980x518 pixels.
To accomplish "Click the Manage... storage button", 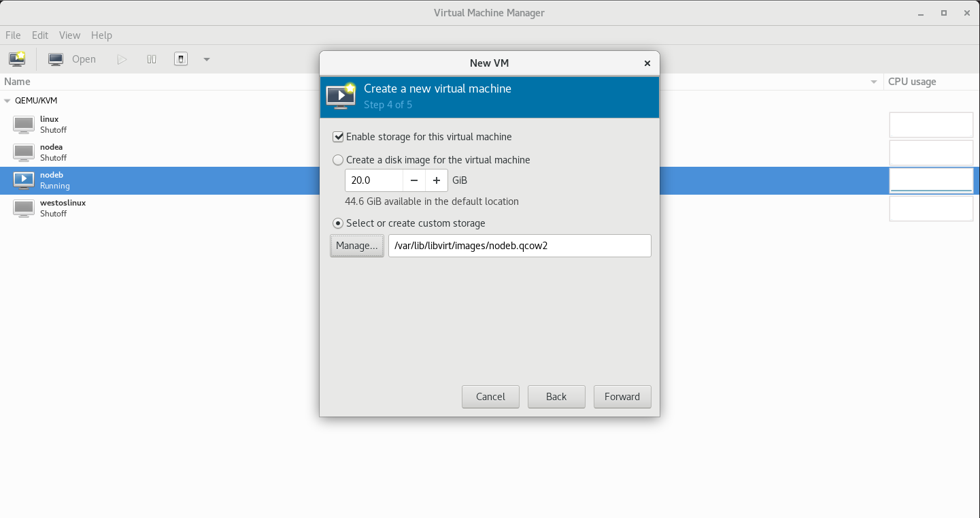I will tap(357, 246).
